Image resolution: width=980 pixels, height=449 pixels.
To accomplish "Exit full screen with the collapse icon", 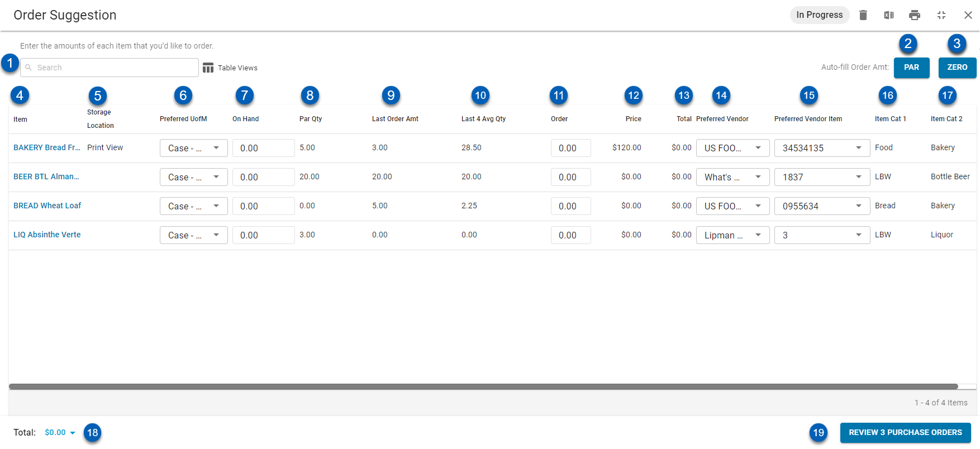I will (x=941, y=15).
